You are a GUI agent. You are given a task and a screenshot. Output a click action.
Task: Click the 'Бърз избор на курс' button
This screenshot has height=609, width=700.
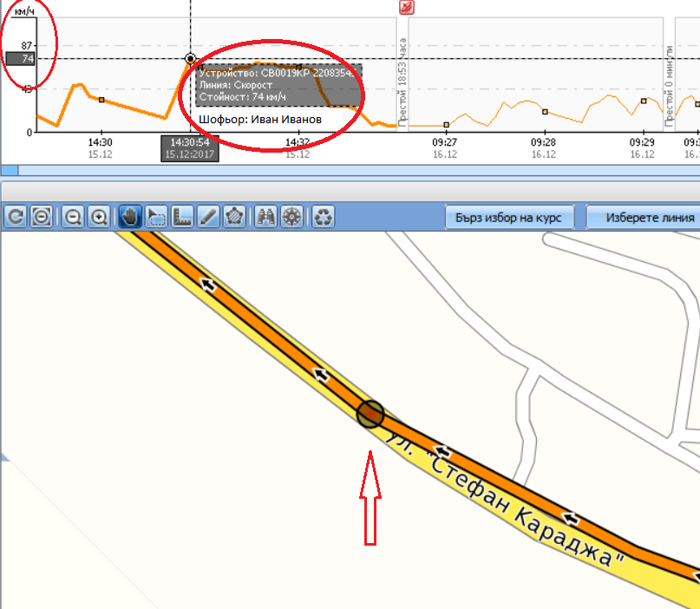[x=509, y=218]
